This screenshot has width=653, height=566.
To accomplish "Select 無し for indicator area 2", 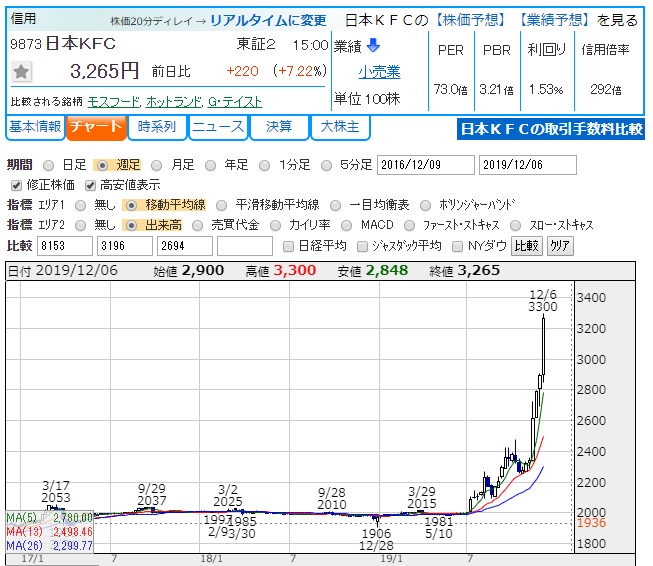I will tap(80, 225).
